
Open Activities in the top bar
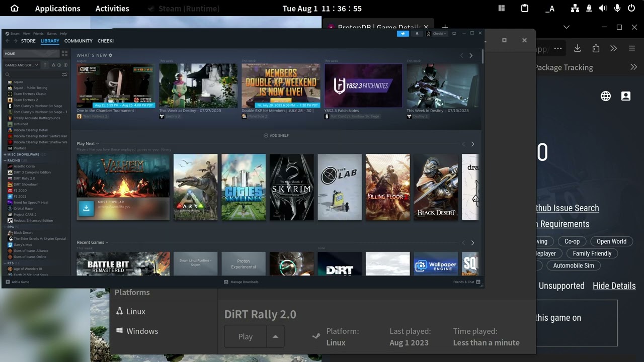(x=112, y=9)
